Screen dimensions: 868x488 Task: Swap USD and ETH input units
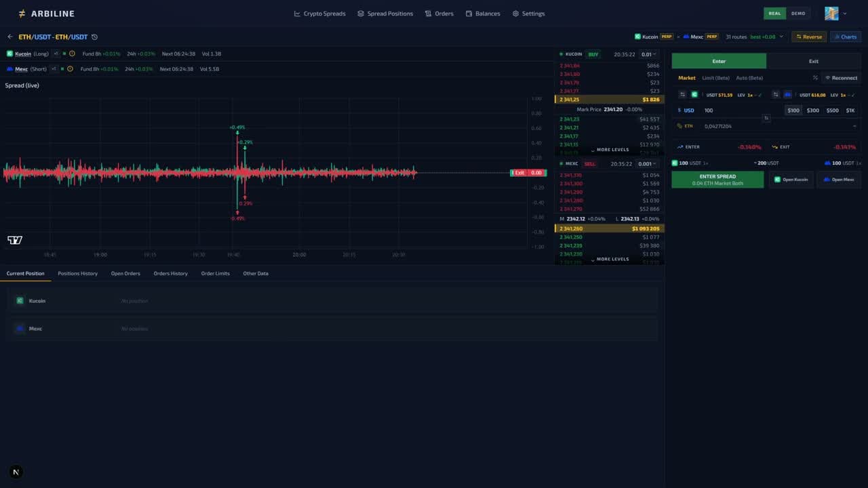[766, 118]
